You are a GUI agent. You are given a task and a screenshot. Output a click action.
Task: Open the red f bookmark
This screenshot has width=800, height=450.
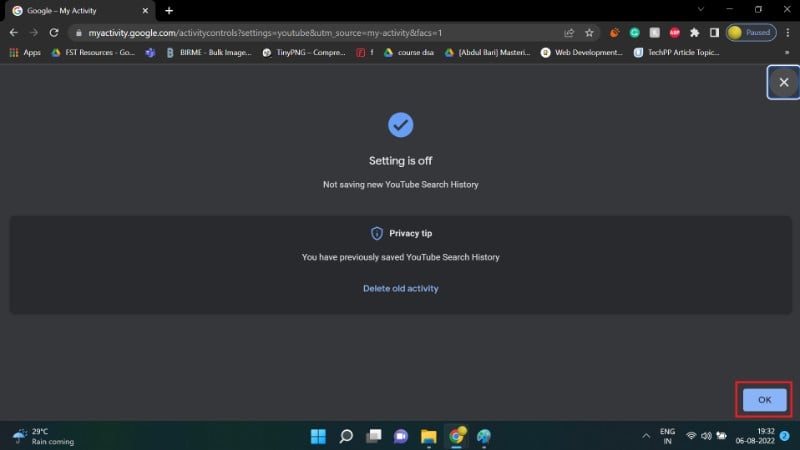tap(365, 53)
